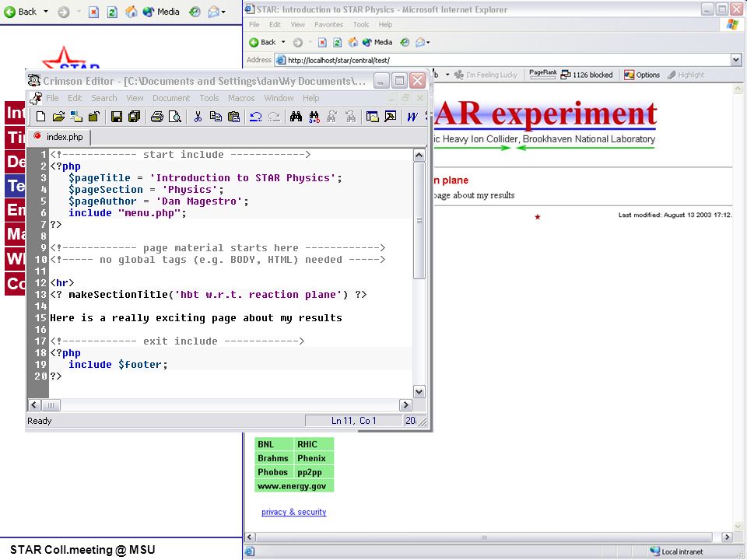747x560 pixels.
Task: Open the Google toolbar Options
Action: [642, 75]
